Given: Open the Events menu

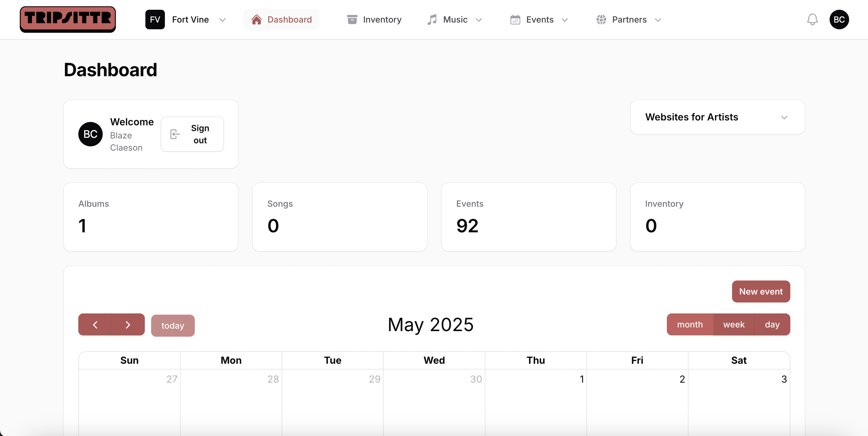Looking at the screenshot, I should (539, 20).
